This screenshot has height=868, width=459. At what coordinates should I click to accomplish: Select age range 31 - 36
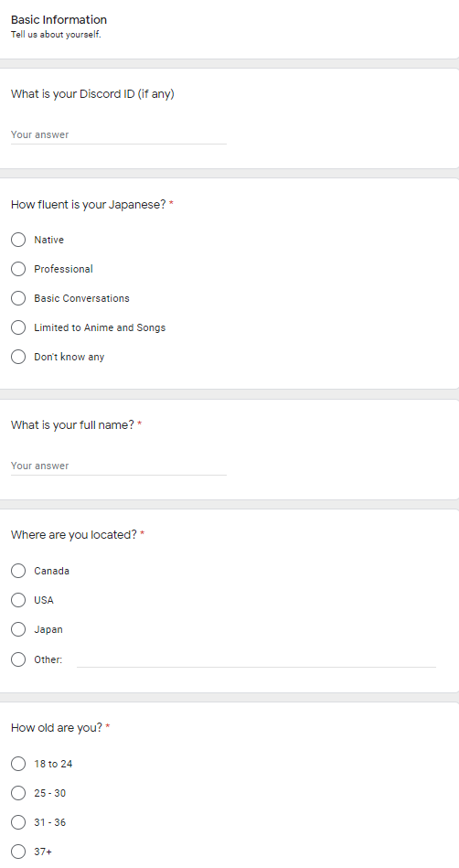(x=18, y=822)
